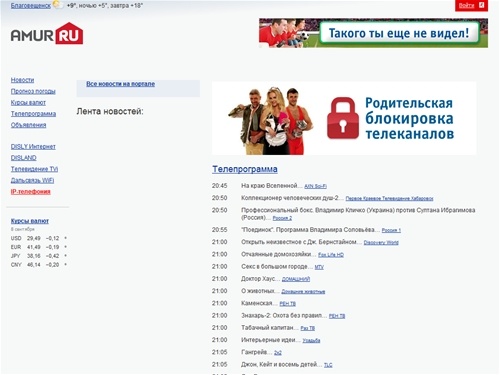Click the Войти login link
This screenshot has height=375, width=500.
point(466,5)
